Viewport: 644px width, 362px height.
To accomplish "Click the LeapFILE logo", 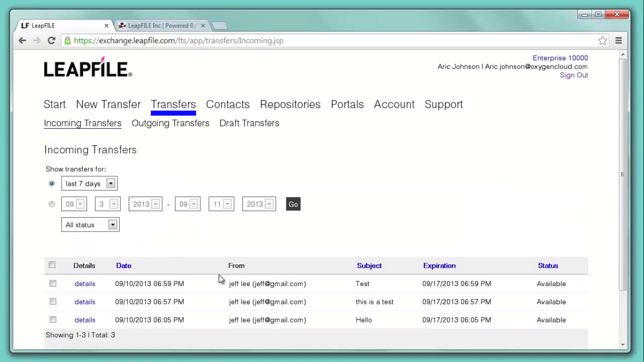I will coord(88,67).
